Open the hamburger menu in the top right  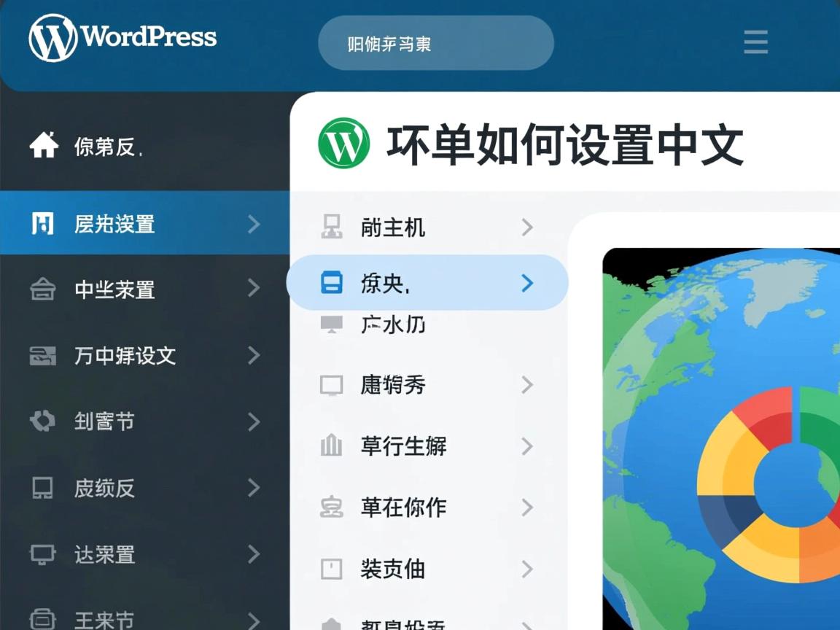pos(755,42)
